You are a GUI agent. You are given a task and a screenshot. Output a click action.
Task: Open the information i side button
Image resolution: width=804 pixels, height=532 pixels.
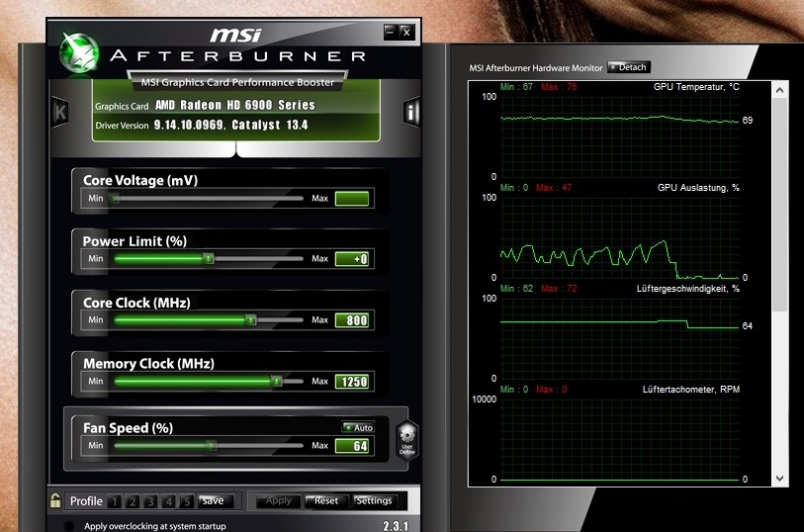(411, 111)
